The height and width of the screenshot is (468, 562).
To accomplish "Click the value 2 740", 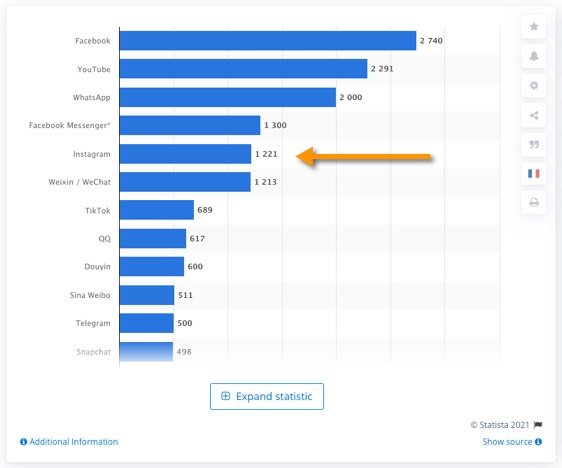I will (431, 41).
